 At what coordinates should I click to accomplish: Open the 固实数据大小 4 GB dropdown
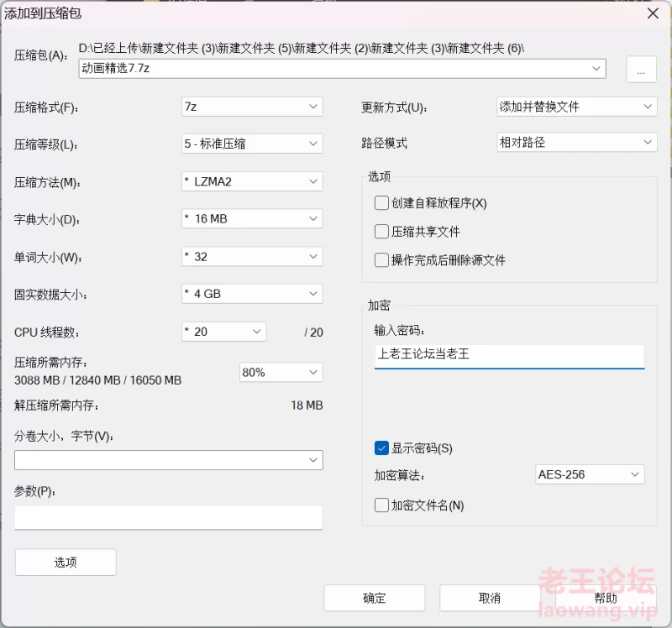(252, 294)
